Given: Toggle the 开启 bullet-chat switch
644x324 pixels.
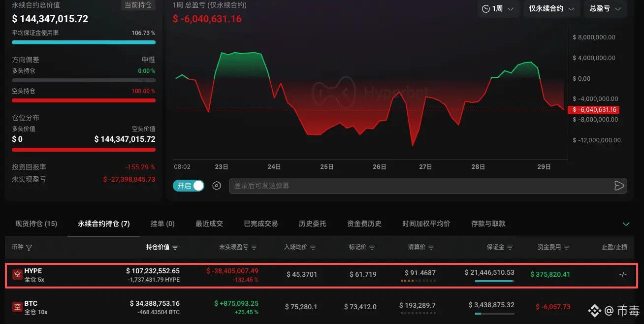Looking at the screenshot, I should [x=189, y=186].
